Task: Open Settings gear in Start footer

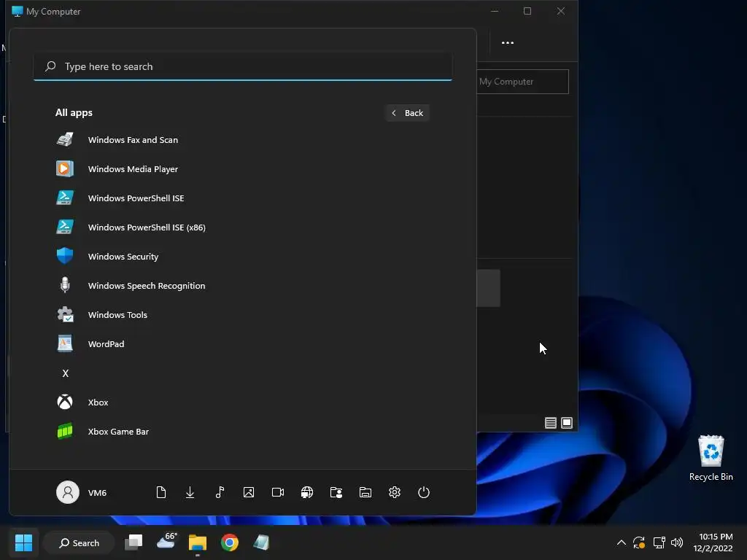Action: 395,492
